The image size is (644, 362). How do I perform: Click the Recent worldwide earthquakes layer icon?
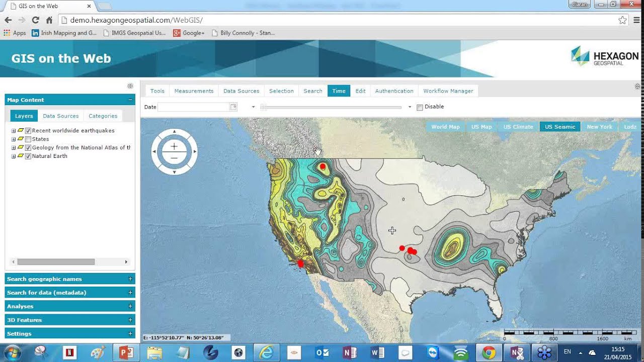[x=21, y=130]
